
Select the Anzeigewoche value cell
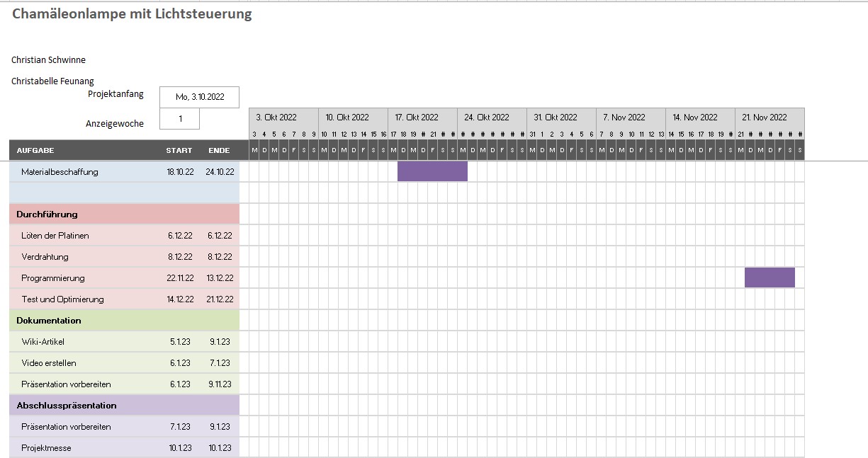tap(179, 119)
